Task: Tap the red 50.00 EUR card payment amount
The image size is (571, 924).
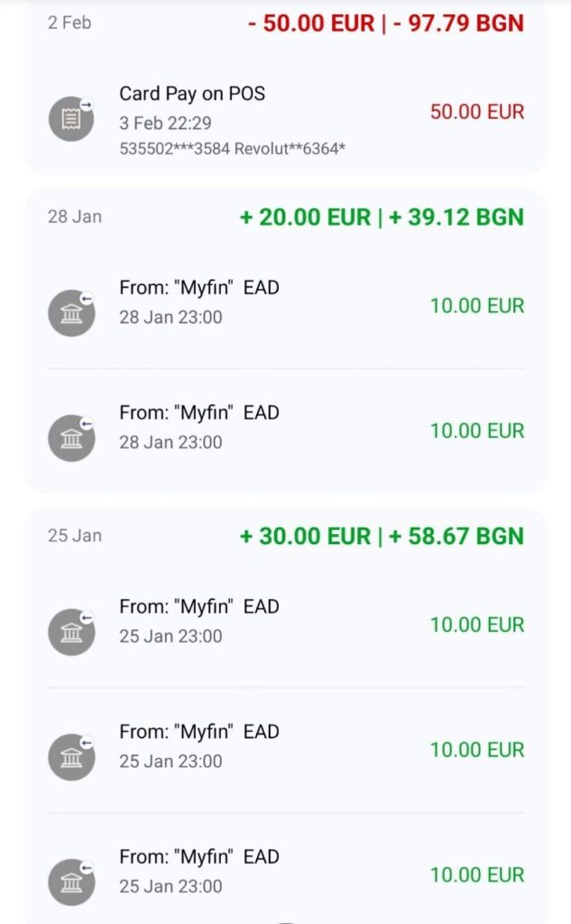Action: point(477,112)
